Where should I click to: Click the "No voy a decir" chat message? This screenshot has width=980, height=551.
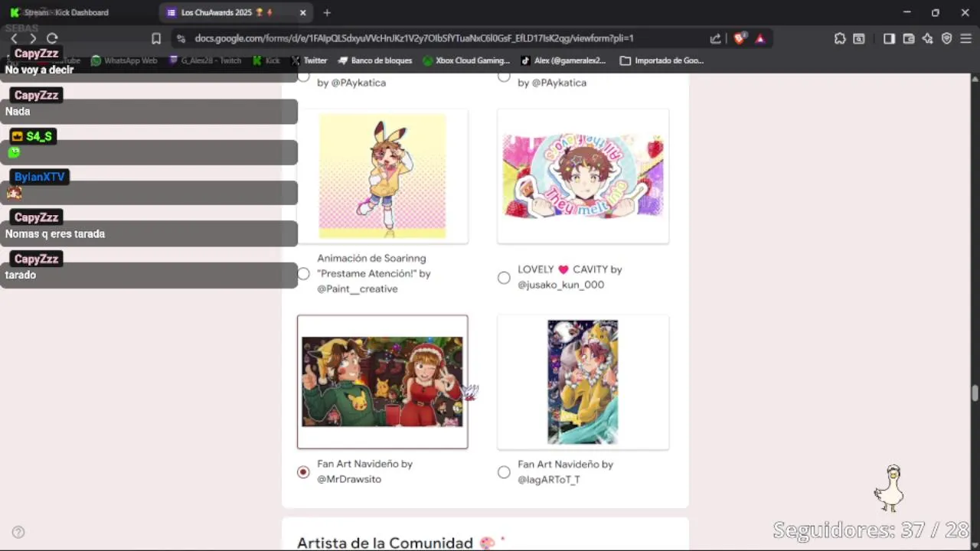click(x=39, y=70)
